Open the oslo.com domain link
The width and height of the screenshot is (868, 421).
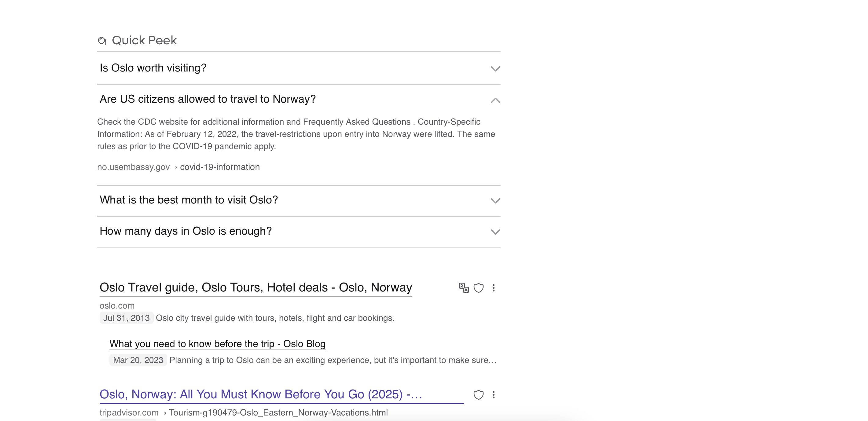[x=117, y=306]
